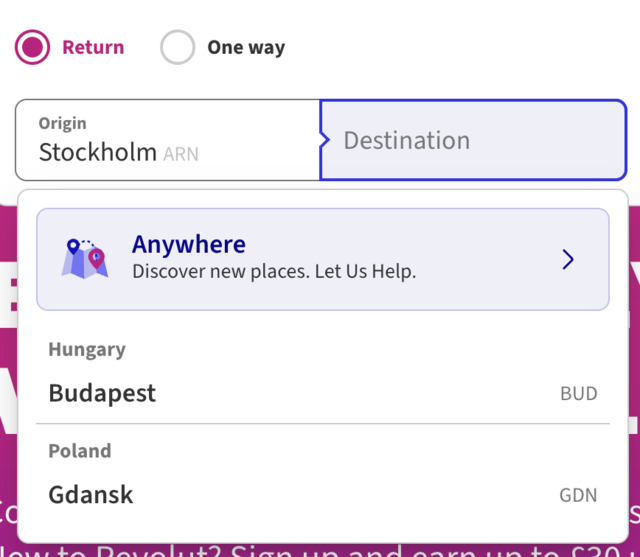Choose Budapest from destination list
The height and width of the screenshot is (557, 640).
pyautogui.click(x=323, y=393)
